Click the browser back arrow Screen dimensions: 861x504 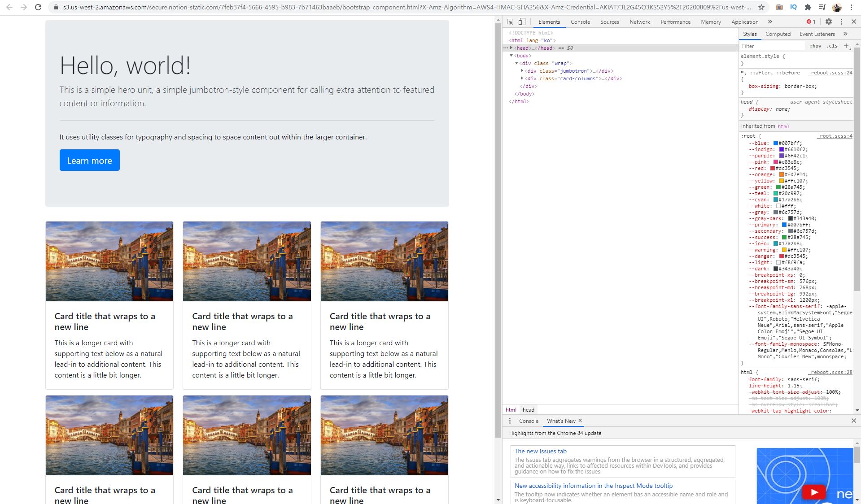pos(9,7)
